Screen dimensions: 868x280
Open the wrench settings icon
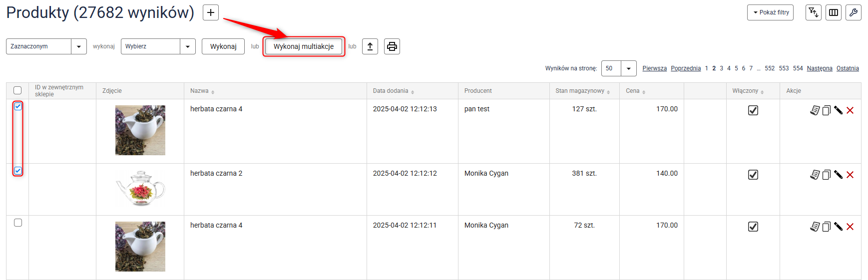(x=854, y=12)
